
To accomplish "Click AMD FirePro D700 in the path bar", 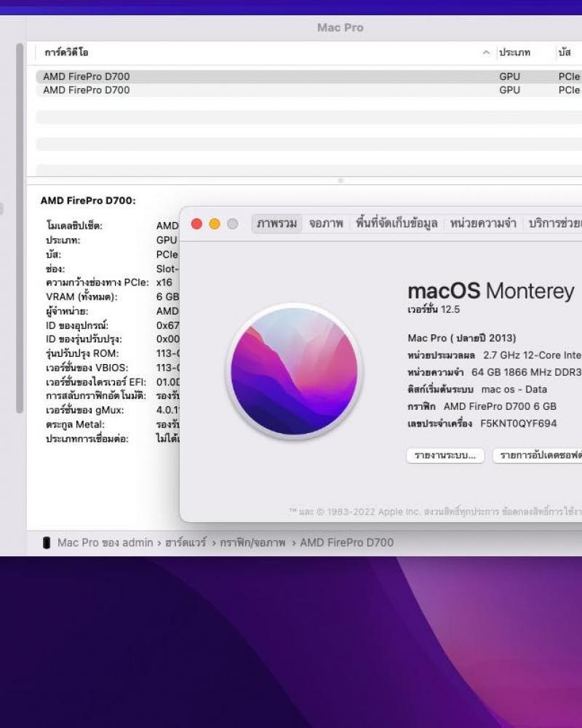I will pyautogui.click(x=347, y=542).
